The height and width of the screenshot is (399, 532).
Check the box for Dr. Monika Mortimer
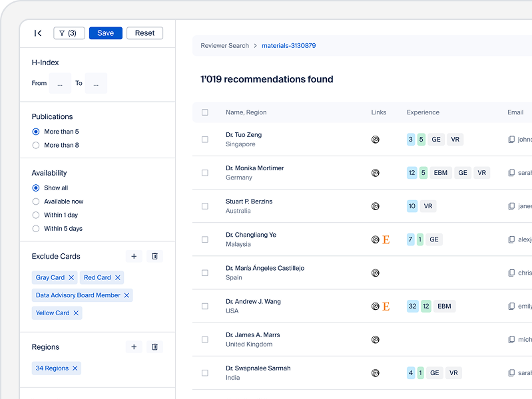coord(205,173)
